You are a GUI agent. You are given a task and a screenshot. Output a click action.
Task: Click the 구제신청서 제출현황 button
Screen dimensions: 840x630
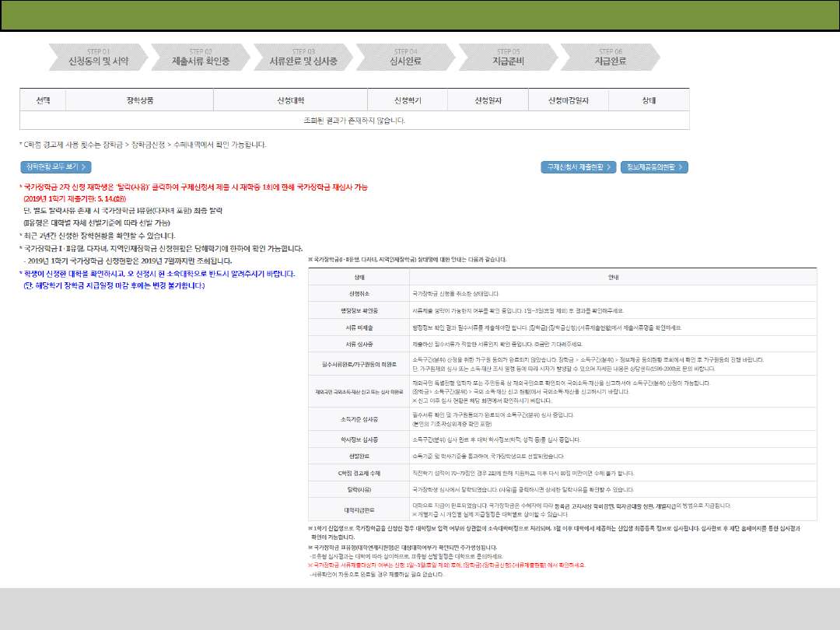coord(579,167)
